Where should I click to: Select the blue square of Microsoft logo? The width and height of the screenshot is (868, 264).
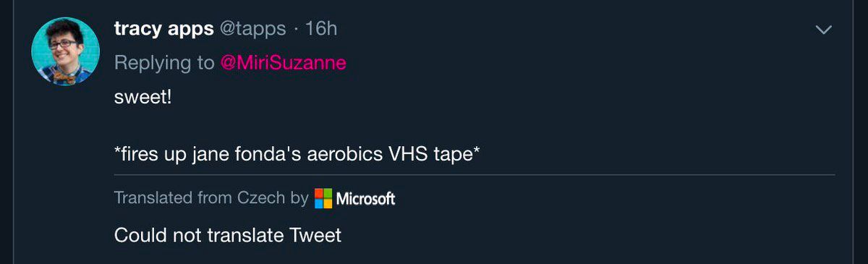(x=318, y=203)
